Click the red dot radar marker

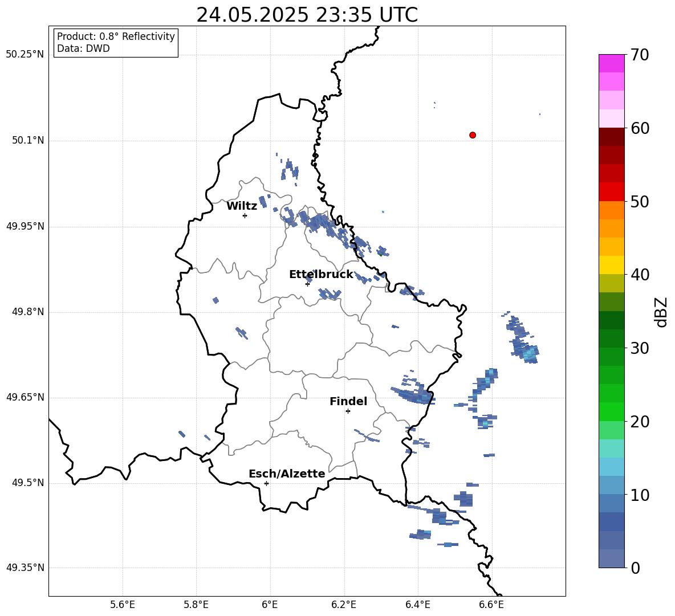click(x=473, y=135)
